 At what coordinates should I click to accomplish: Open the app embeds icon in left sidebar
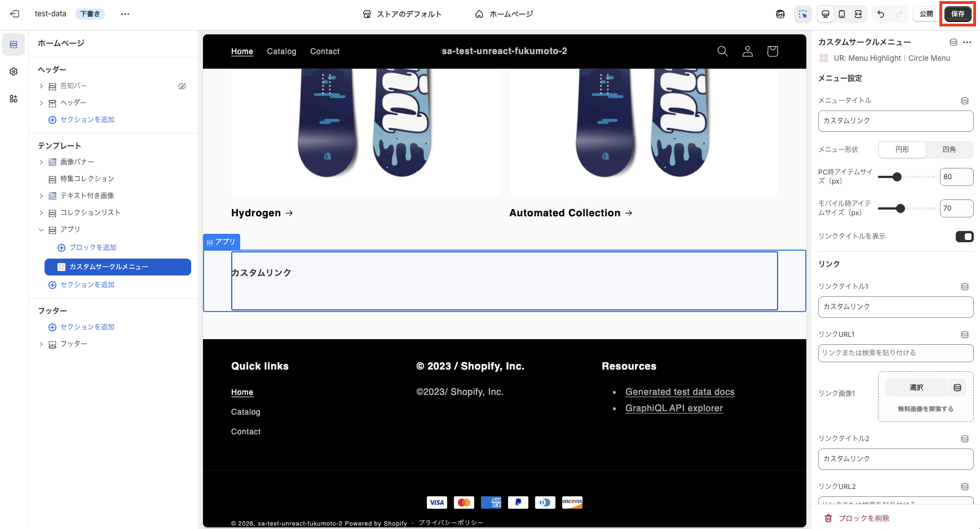[x=13, y=99]
